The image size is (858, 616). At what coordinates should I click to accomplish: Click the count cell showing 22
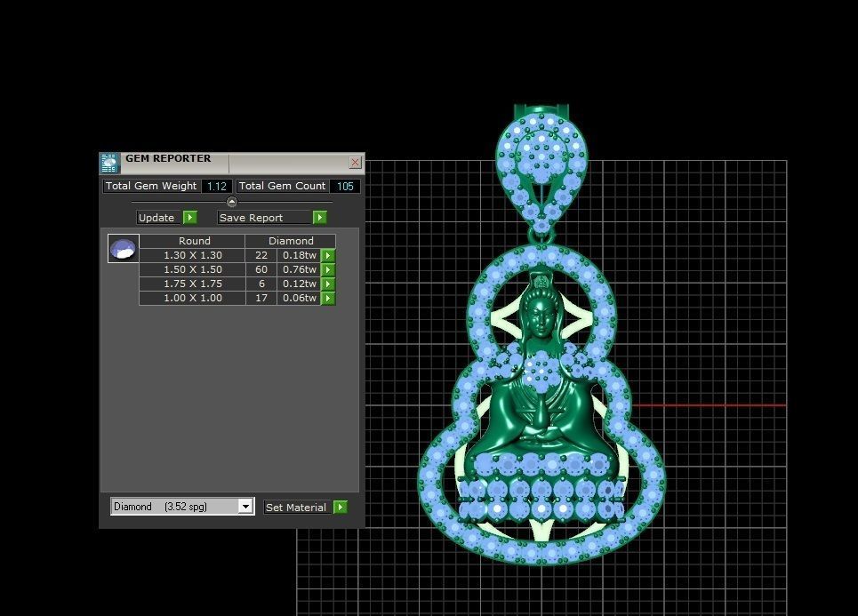click(x=261, y=255)
